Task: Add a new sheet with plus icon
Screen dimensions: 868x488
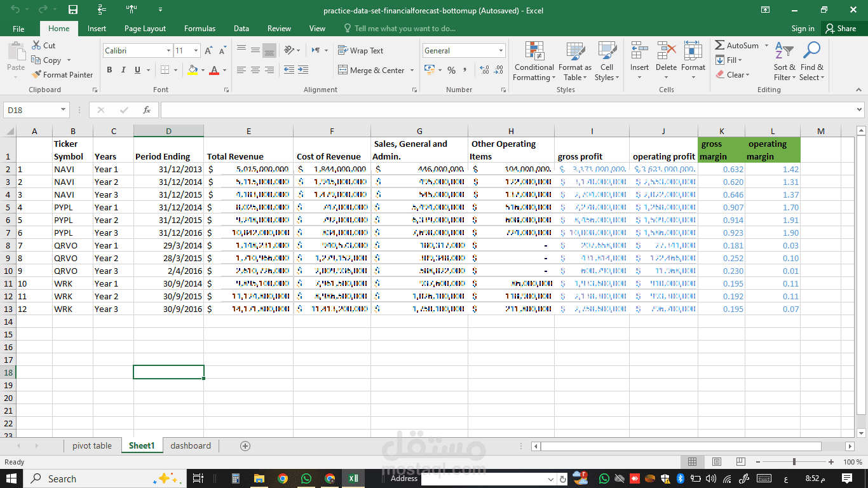Action: coord(245,446)
